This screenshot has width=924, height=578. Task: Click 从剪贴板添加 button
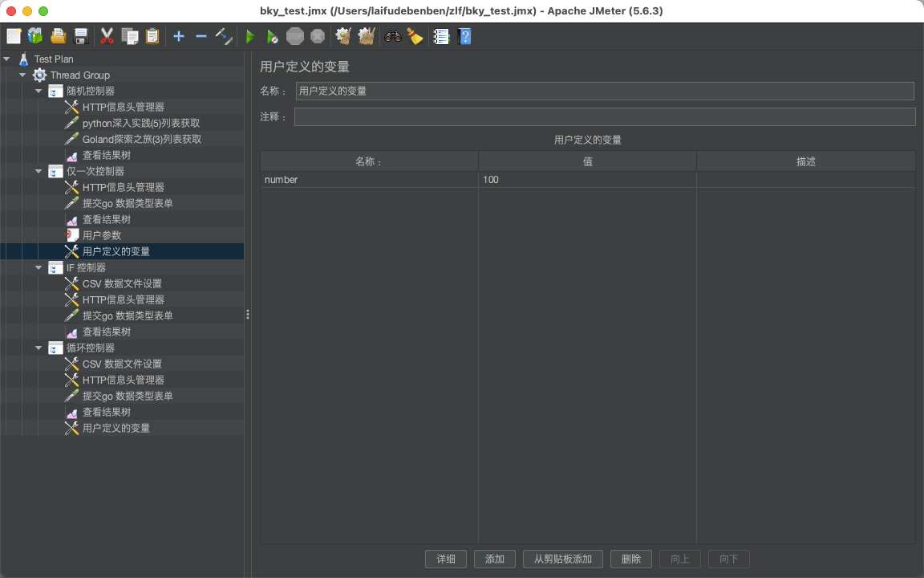tap(563, 559)
